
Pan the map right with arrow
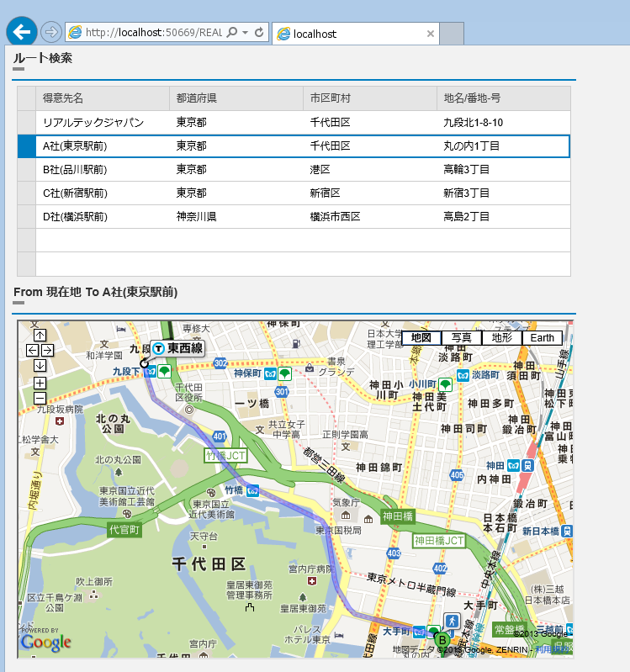pyautogui.click(x=48, y=350)
